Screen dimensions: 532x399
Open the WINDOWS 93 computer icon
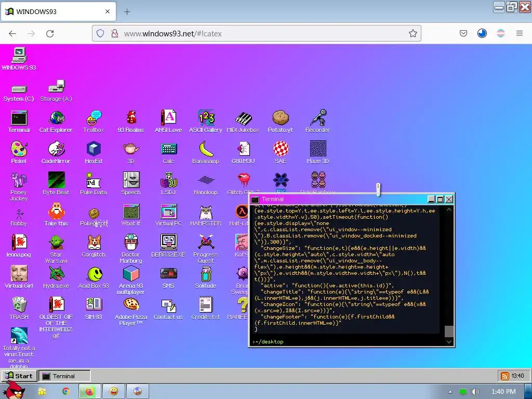tap(19, 59)
